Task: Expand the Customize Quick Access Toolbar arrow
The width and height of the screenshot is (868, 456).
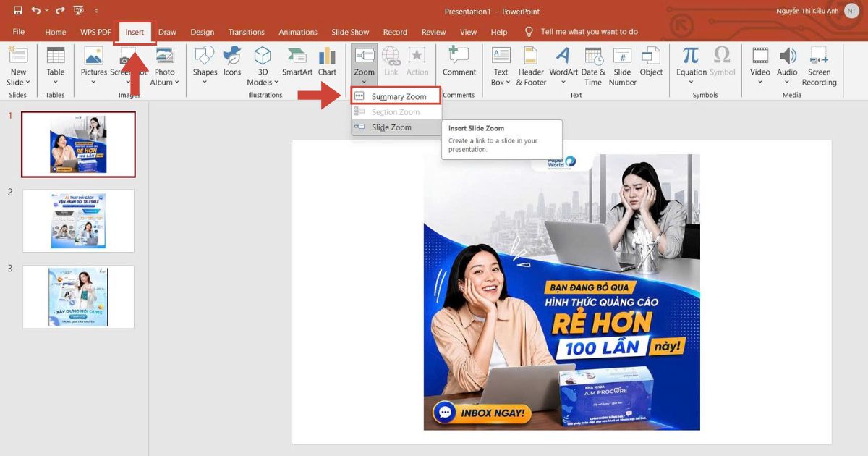Action: coord(97,12)
